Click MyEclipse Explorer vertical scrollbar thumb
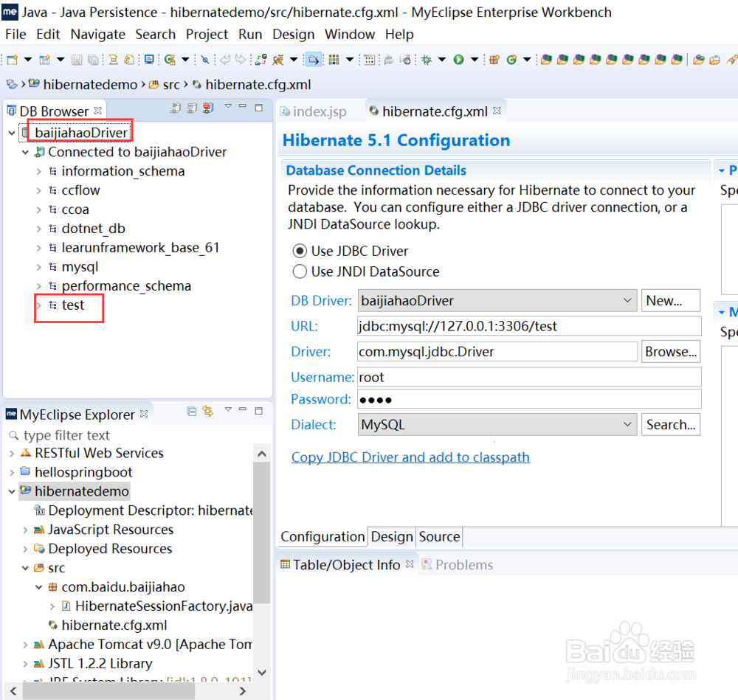The width and height of the screenshot is (738, 700). pyautogui.click(x=261, y=533)
